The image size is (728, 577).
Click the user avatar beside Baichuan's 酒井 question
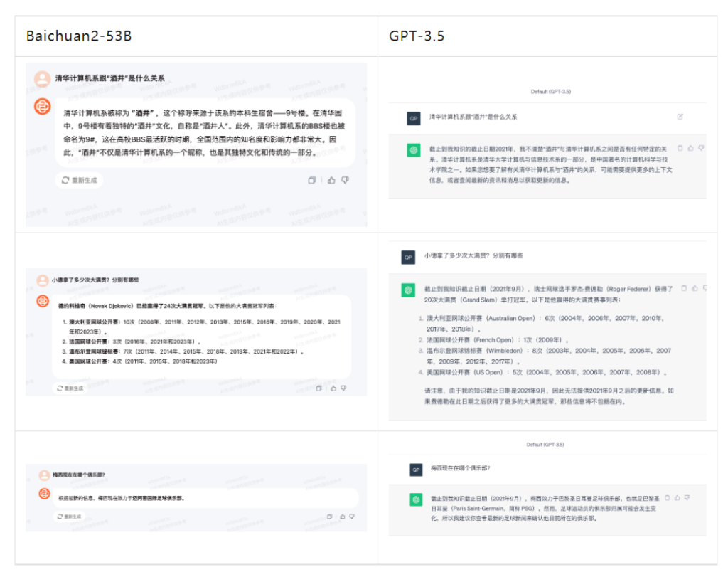[42, 78]
